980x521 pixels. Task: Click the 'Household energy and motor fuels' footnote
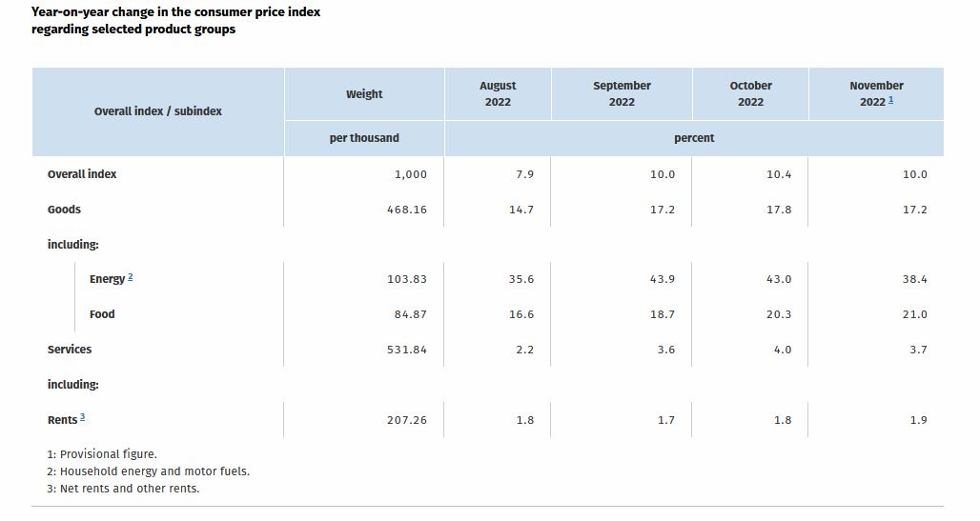click(149, 471)
